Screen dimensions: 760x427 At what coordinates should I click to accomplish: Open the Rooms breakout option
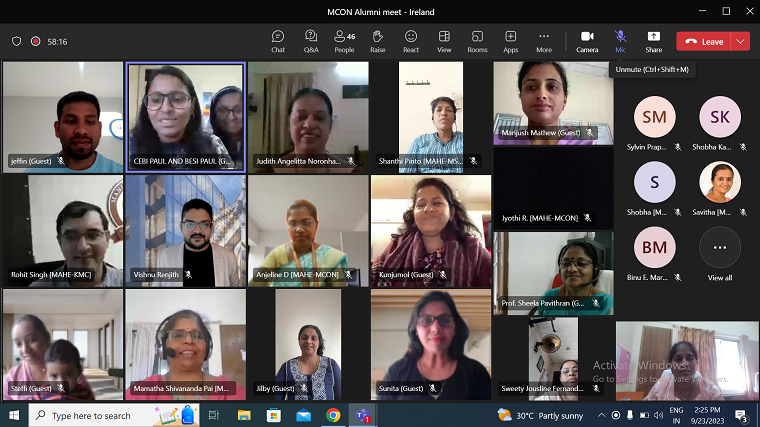[x=477, y=40]
